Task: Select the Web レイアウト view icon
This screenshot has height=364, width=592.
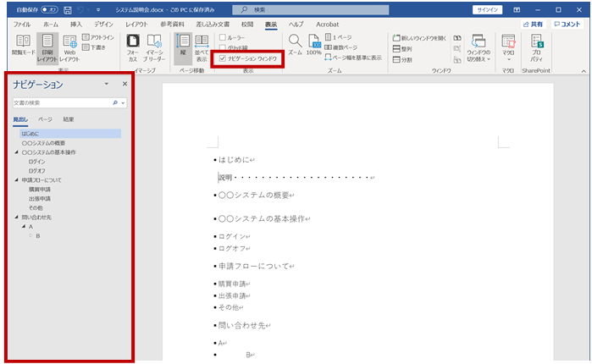Action: click(69, 47)
